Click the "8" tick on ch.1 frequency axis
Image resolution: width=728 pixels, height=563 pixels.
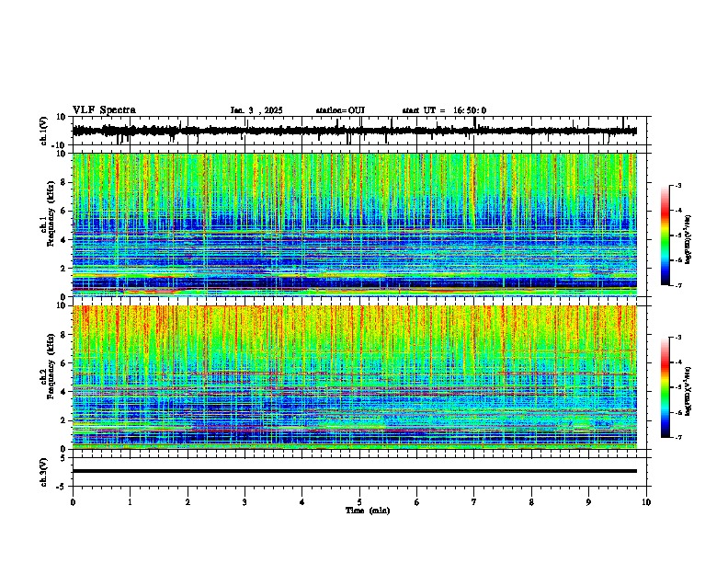(64, 182)
